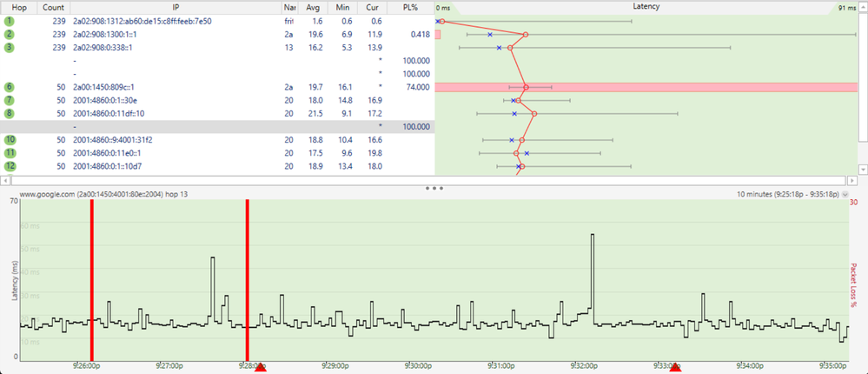The width and height of the screenshot is (868, 374).
Task: Click the 9:35:00p time axis label
Action: coord(833,366)
